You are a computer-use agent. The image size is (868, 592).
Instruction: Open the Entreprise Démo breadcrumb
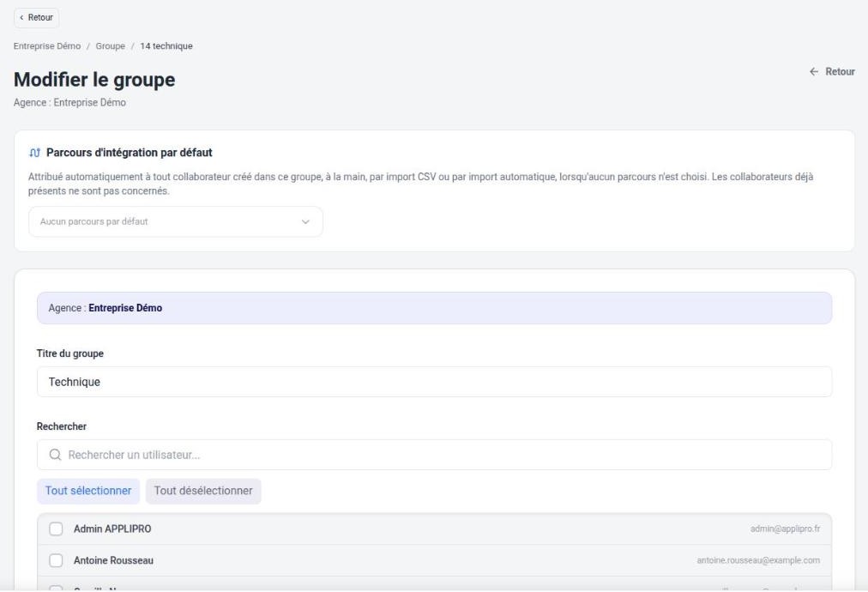coord(47,46)
